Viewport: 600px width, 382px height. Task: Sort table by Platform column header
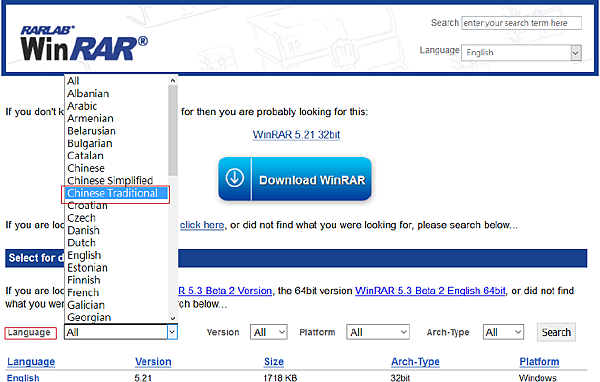[x=539, y=362]
